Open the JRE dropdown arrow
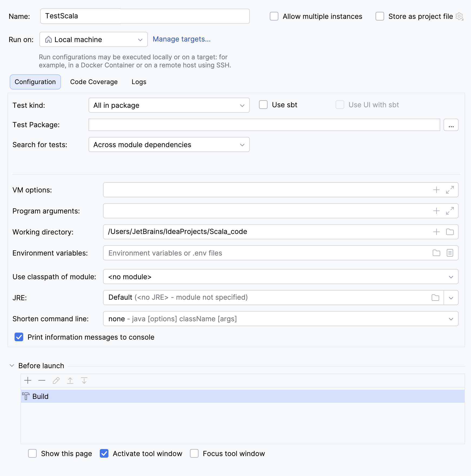The width and height of the screenshot is (471, 476). click(x=451, y=298)
